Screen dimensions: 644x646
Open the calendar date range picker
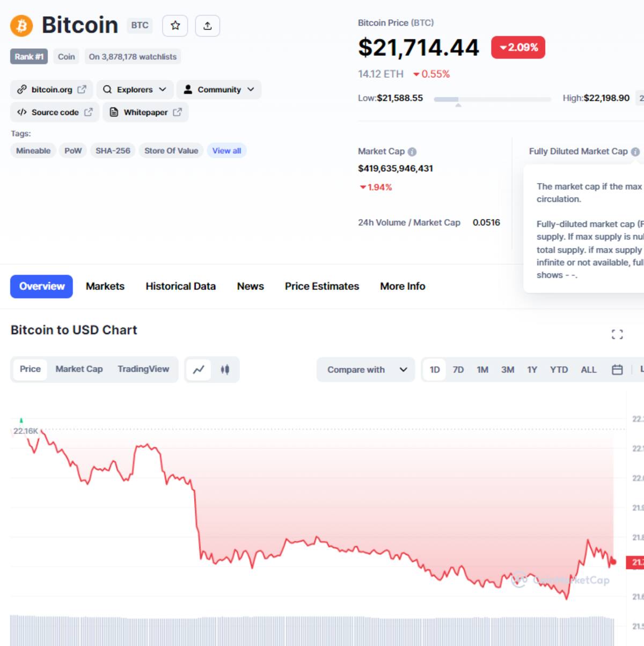[617, 369]
